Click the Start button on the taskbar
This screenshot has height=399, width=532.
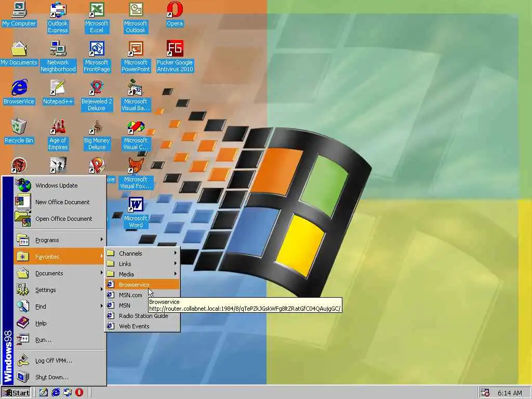point(16,393)
